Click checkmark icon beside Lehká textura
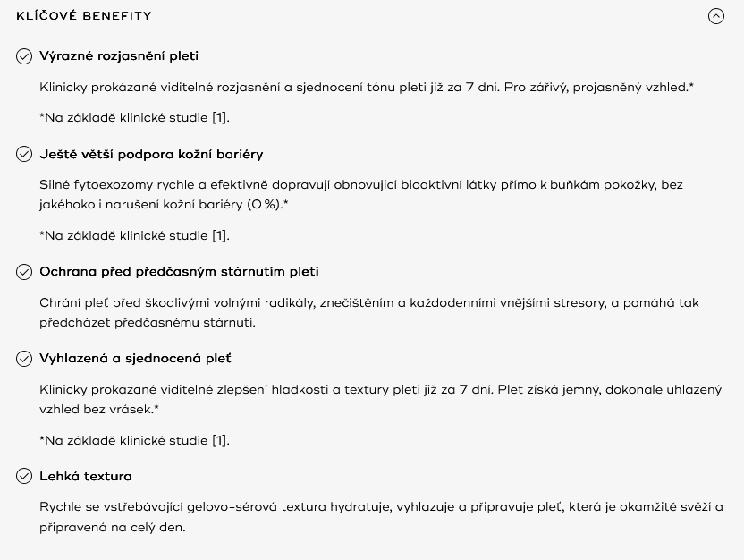This screenshot has height=560, width=744. pos(24,476)
